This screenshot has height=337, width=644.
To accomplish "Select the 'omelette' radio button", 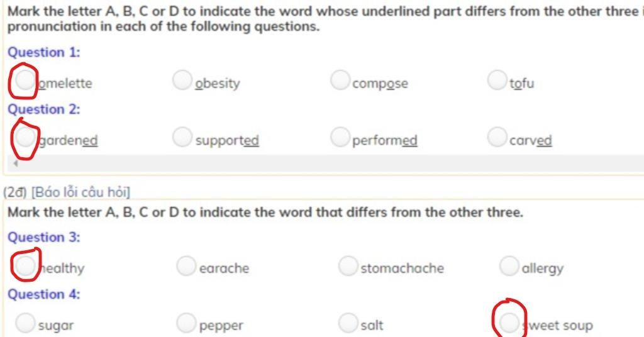I will click(x=25, y=80).
